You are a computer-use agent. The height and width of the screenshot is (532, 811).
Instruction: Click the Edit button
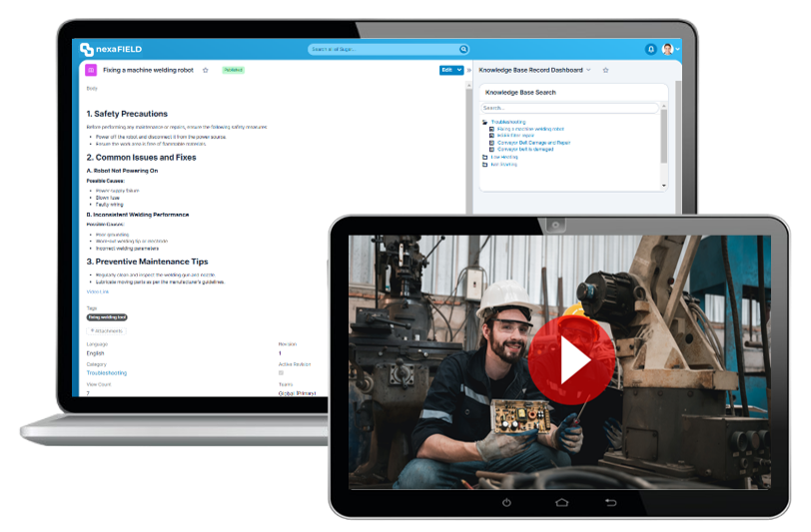[x=446, y=70]
